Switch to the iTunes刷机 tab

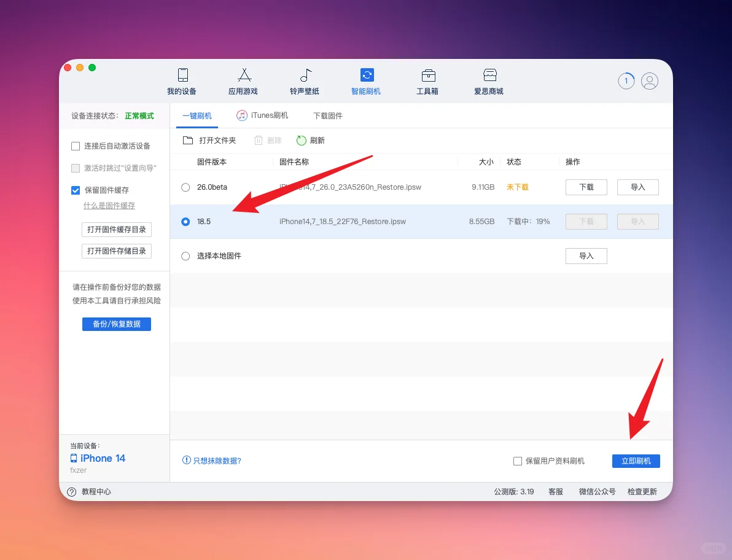pos(262,115)
